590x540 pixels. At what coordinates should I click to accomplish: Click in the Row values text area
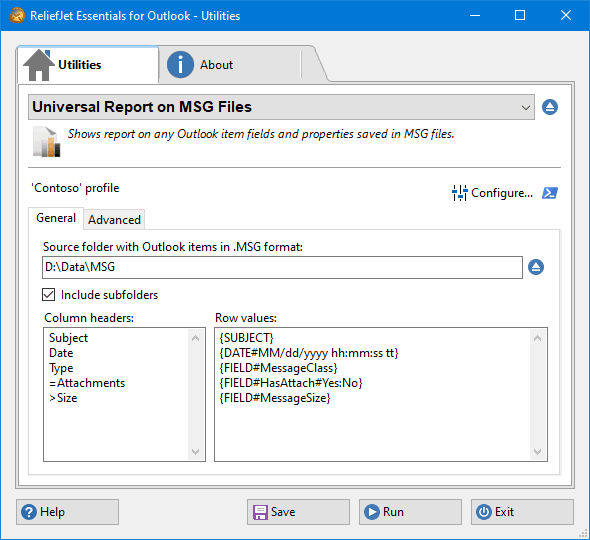(373, 394)
